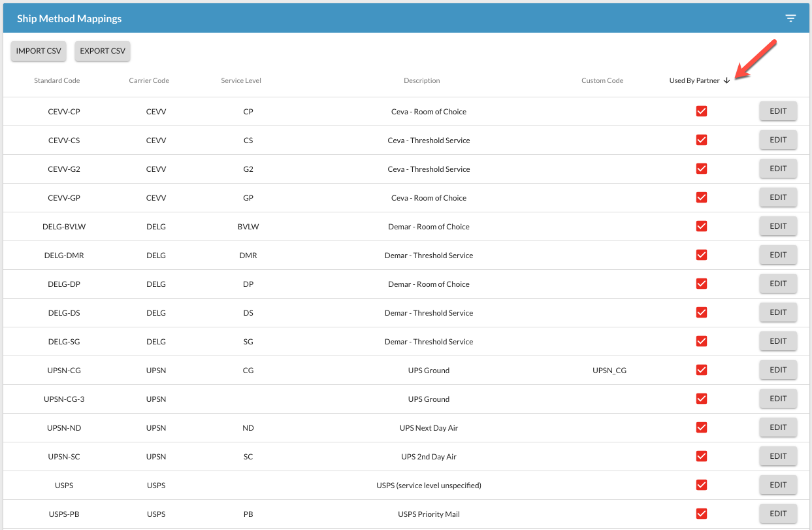Viewport: 812px width, 530px height.
Task: Open the filter icon in header
Action: [x=790, y=18]
